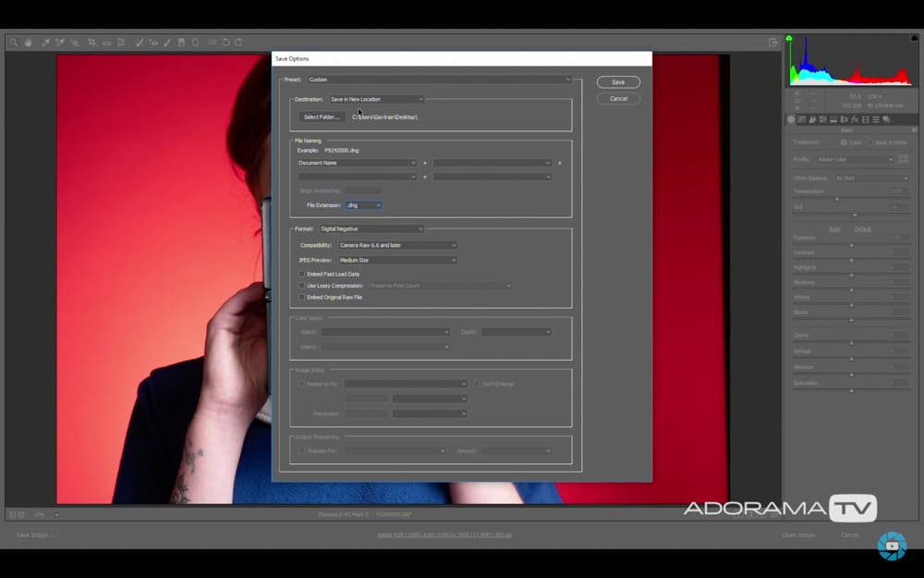Open the profile browser grid icon
Screen dimensions: 924x578
coord(904,159)
